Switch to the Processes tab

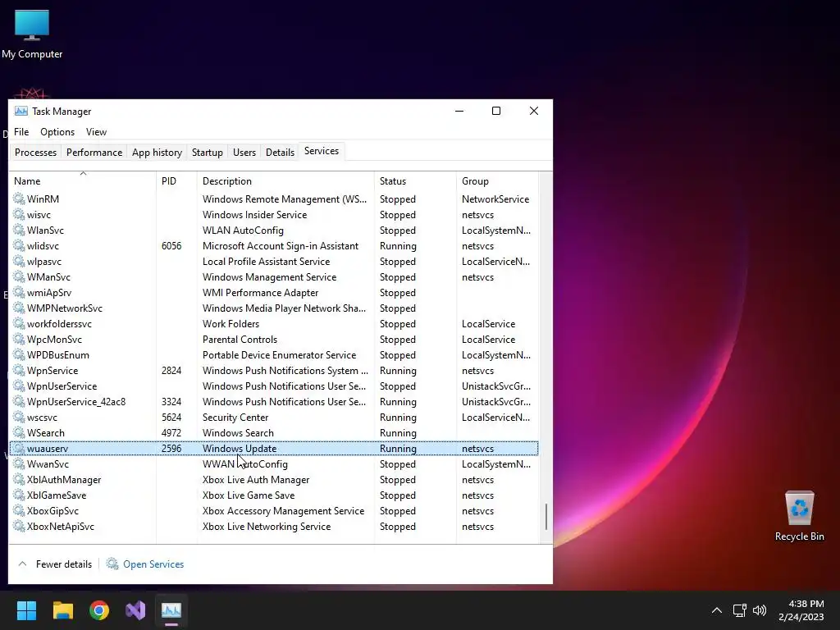(x=35, y=152)
